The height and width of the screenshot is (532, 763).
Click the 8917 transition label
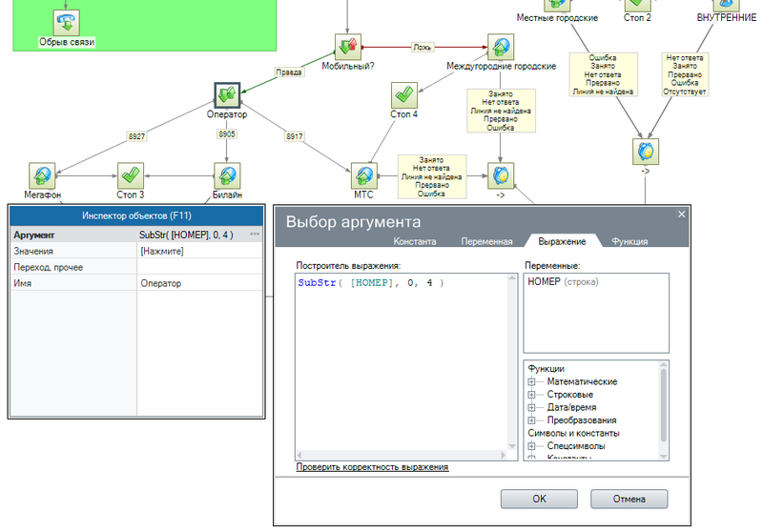[x=295, y=136]
